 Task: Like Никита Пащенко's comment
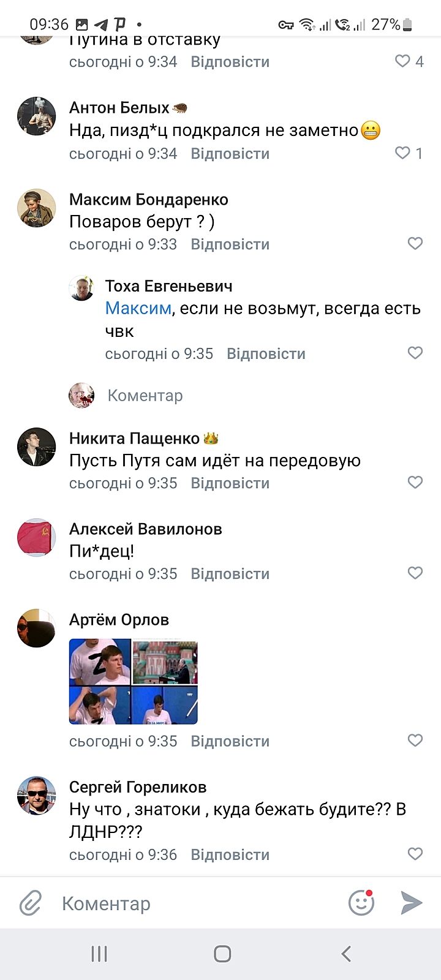[415, 482]
